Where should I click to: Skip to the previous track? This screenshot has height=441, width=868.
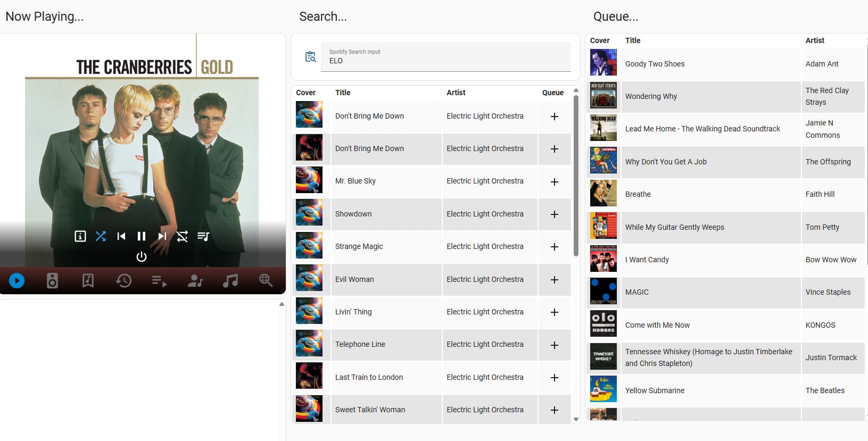coord(121,236)
